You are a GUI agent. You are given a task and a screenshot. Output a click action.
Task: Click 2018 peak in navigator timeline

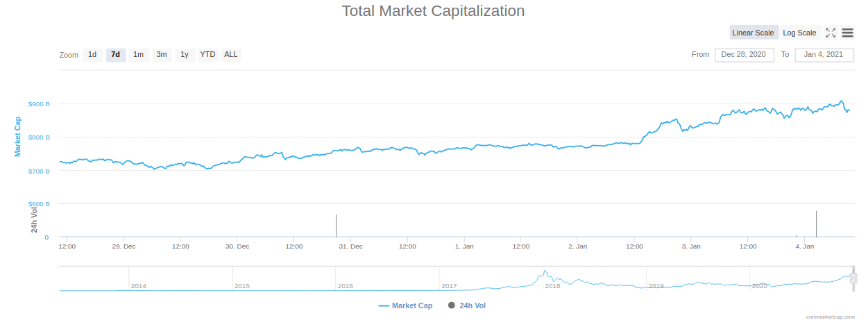[545, 271]
